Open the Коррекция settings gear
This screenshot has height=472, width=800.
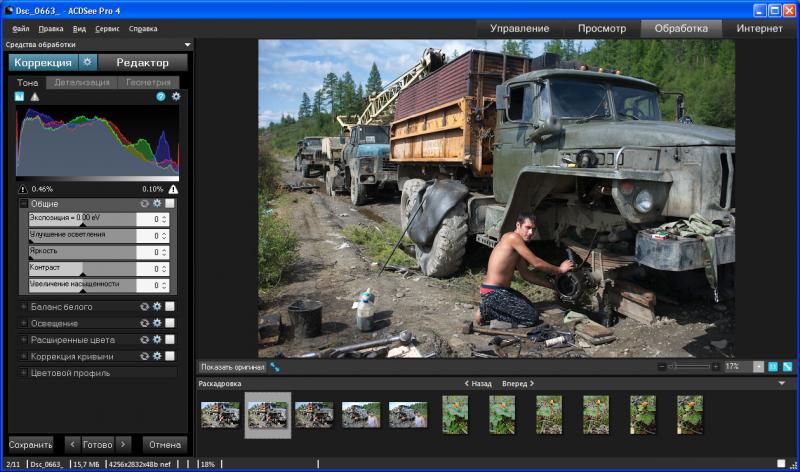(87, 62)
